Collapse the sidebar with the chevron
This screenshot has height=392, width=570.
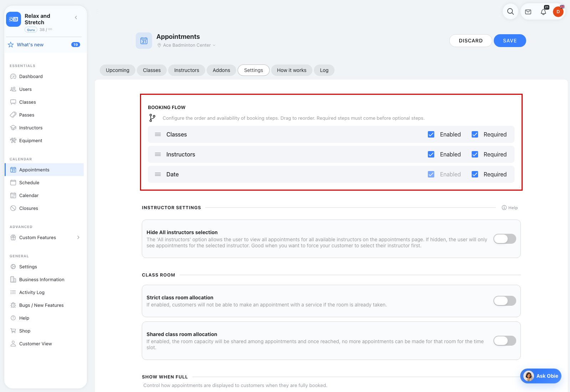[76, 17]
